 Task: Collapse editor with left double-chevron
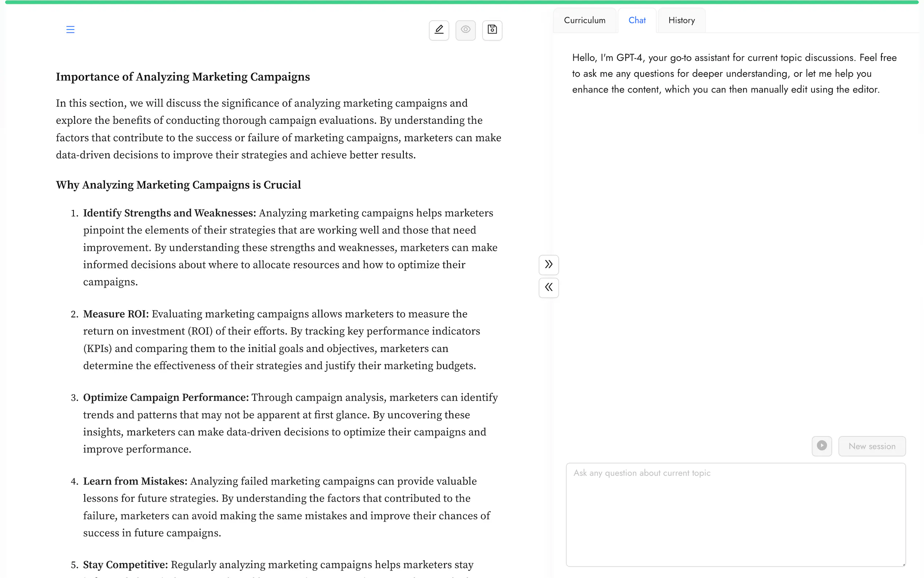click(x=549, y=288)
